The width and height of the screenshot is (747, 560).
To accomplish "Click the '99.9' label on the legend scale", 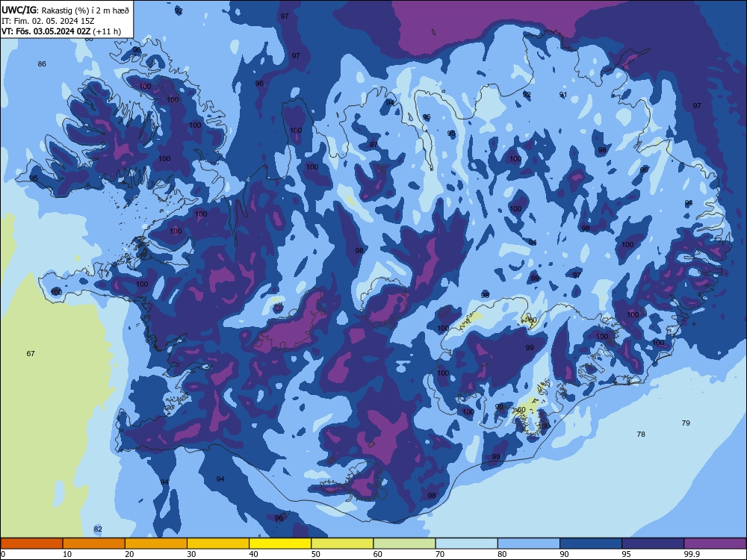I will (x=691, y=554).
